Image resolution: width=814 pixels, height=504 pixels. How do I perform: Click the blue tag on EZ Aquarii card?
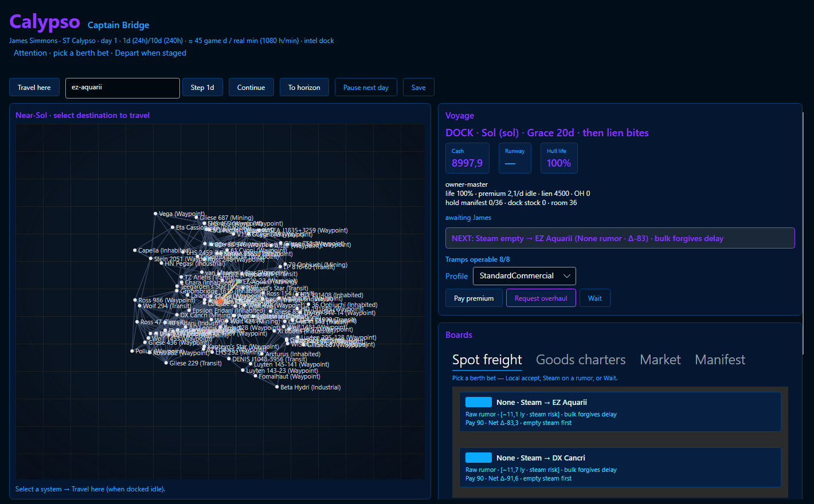479,402
